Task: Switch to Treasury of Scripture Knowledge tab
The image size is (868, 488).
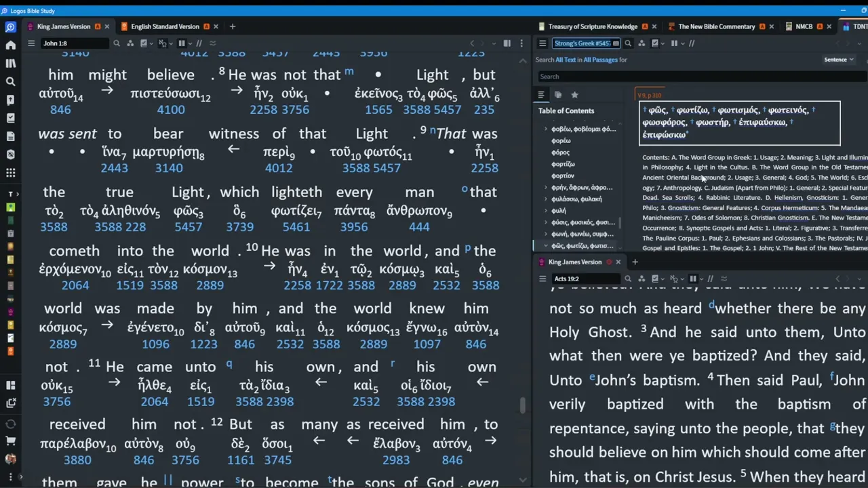Action: point(593,26)
